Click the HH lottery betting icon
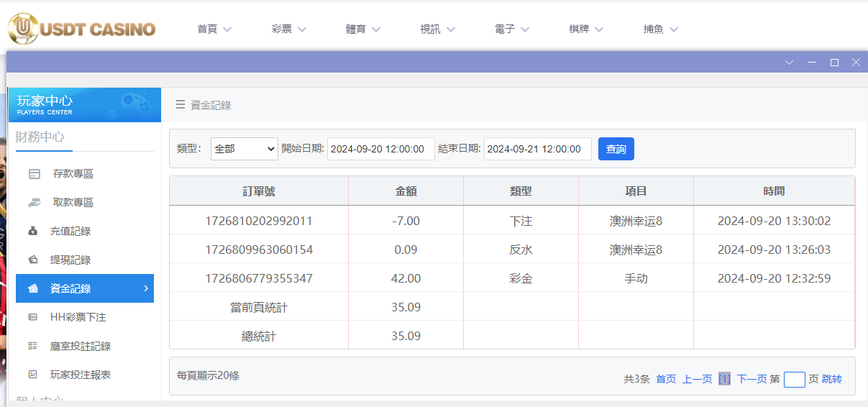This screenshot has height=407, width=868. tap(33, 317)
